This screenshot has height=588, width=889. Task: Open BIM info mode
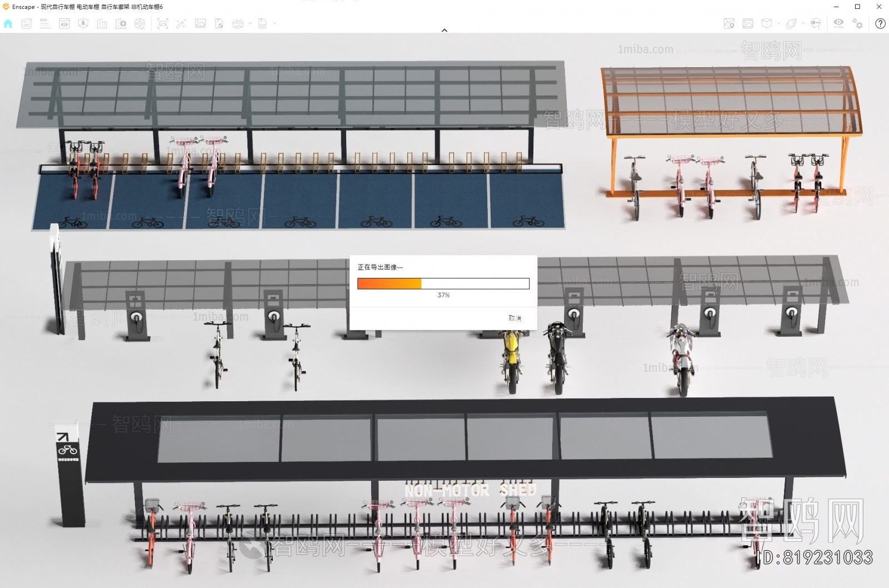coord(46,23)
